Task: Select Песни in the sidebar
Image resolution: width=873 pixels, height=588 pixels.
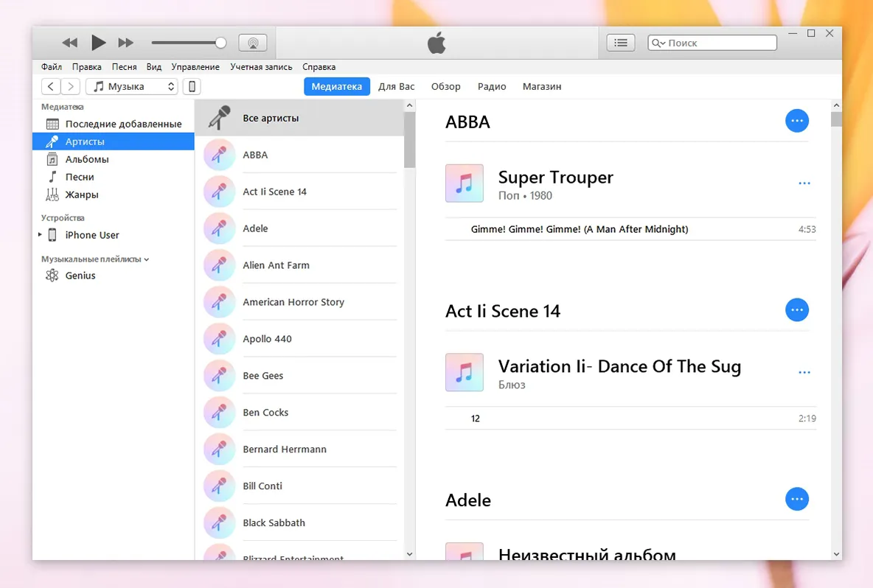Action: [x=113, y=177]
